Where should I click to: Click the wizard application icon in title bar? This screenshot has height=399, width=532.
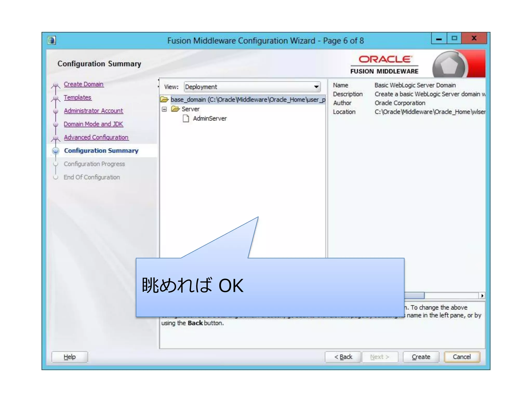coord(51,41)
